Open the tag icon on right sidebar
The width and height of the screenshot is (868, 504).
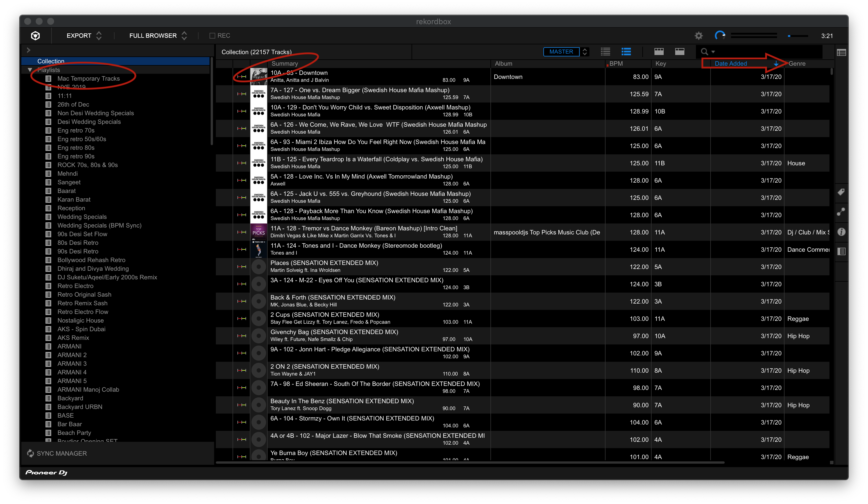(841, 192)
